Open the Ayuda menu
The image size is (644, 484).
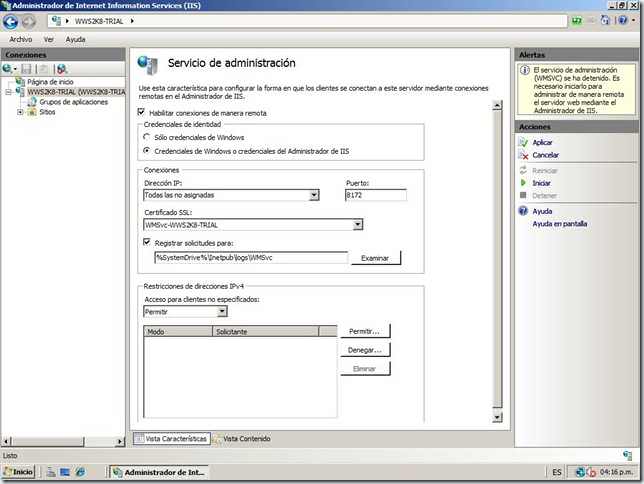pyautogui.click(x=76, y=39)
